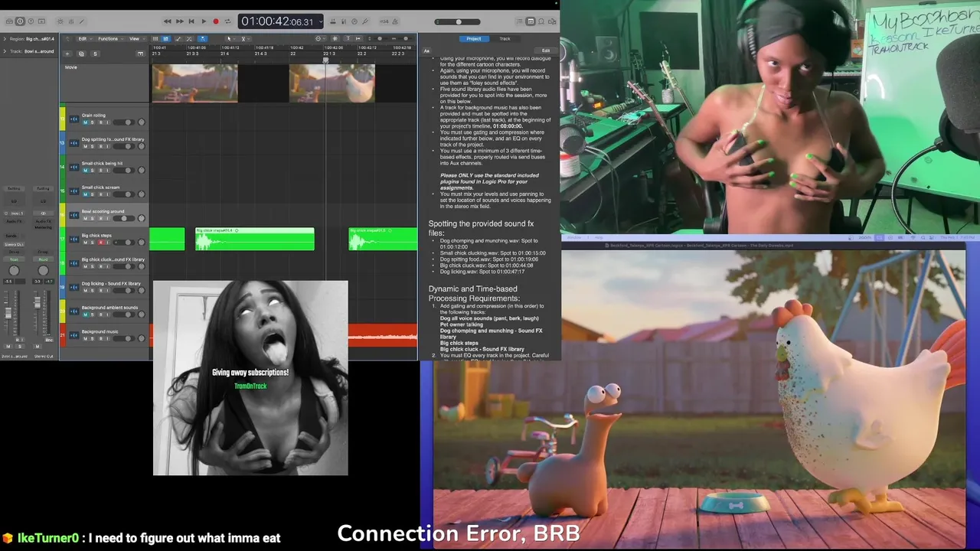Mute the Small chick being hit track
This screenshot has width=980, height=551.
[85, 170]
